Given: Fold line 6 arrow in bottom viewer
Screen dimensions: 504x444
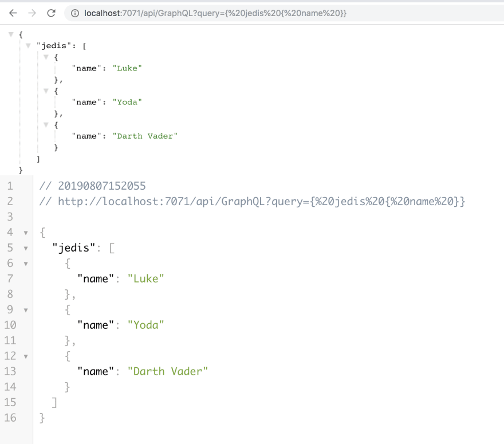Looking at the screenshot, I should point(26,264).
